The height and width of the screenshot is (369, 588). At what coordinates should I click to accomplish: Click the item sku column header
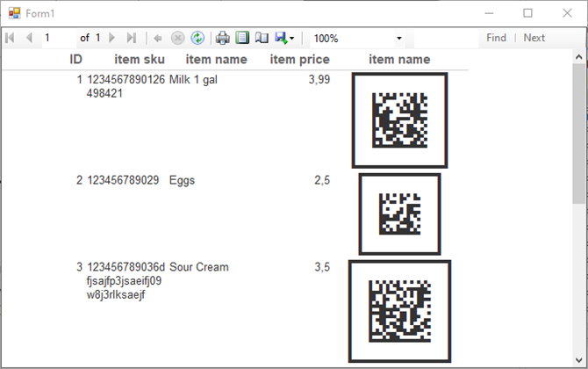pos(140,60)
